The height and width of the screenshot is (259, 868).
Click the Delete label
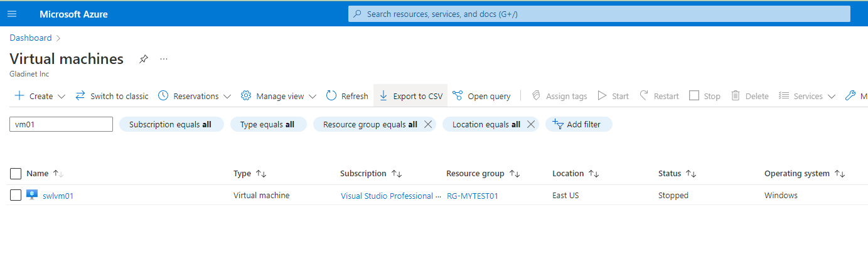coord(757,96)
